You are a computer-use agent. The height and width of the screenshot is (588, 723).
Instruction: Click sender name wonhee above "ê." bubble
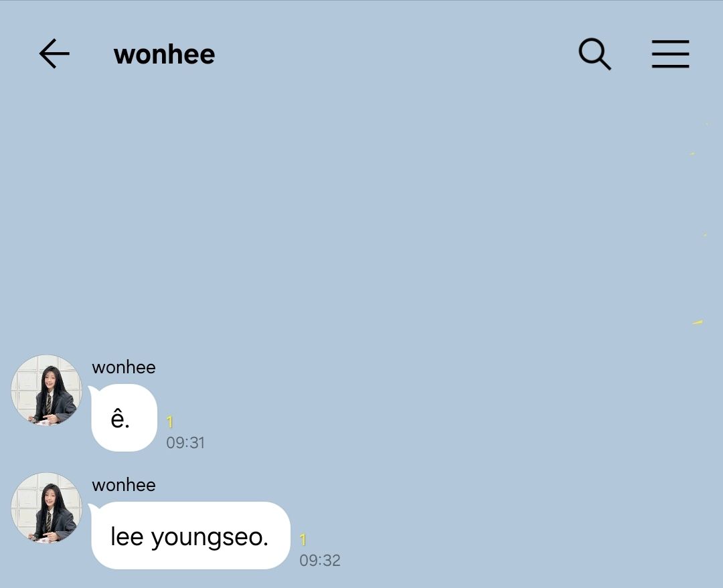(124, 367)
